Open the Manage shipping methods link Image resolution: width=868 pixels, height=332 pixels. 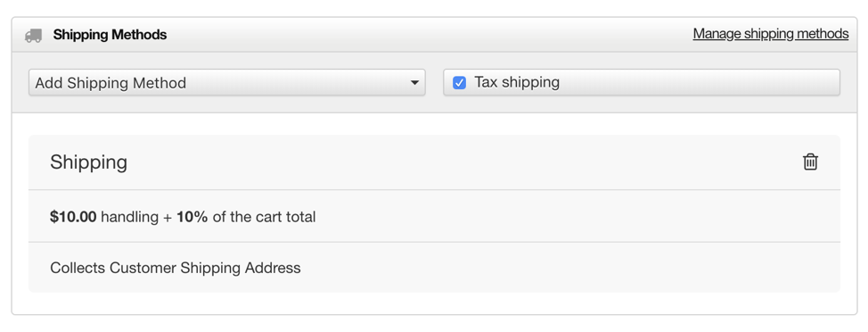pyautogui.click(x=771, y=34)
